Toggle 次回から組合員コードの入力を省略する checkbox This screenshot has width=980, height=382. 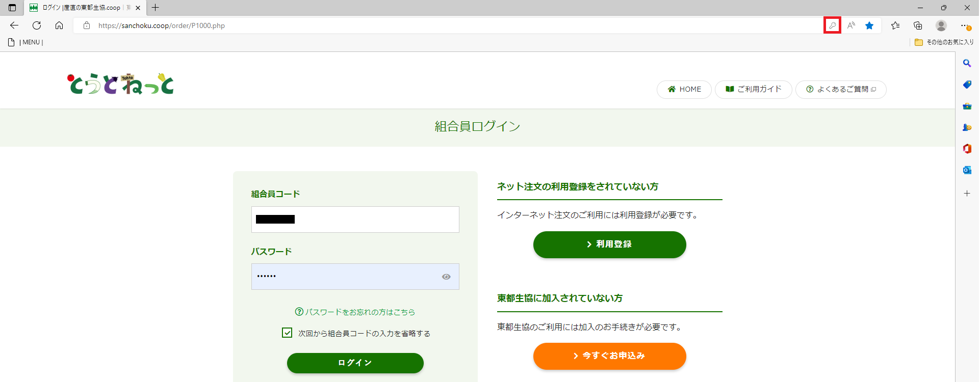[287, 333]
